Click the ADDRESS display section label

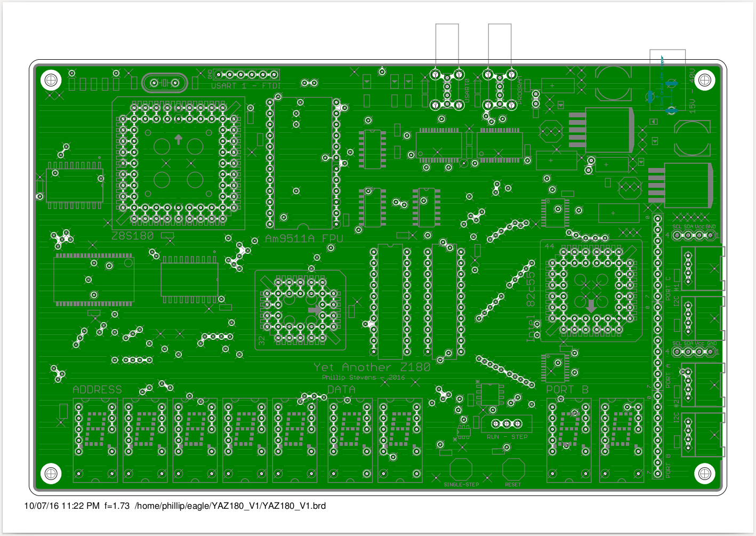[x=97, y=389]
